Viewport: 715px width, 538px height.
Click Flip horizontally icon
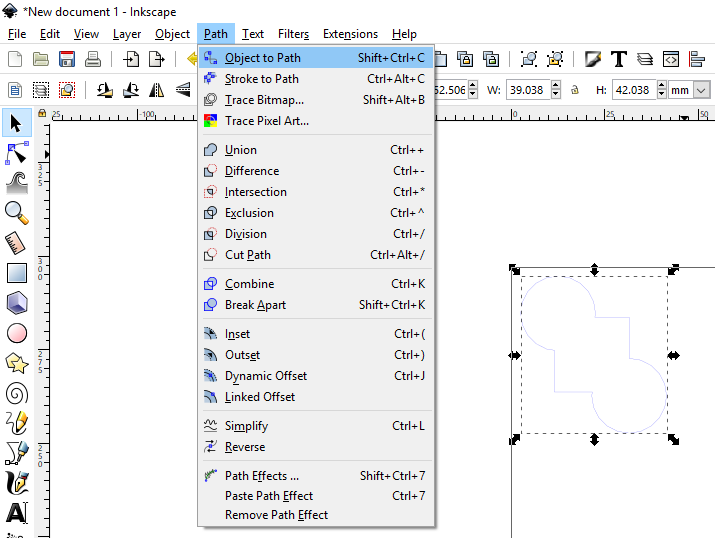click(x=157, y=90)
